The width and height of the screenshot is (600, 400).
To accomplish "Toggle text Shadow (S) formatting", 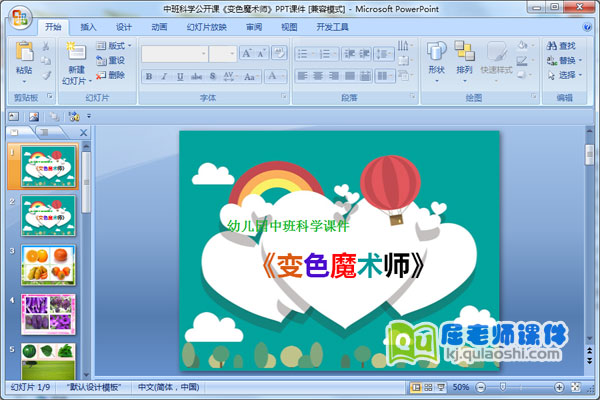I will [x=213, y=76].
